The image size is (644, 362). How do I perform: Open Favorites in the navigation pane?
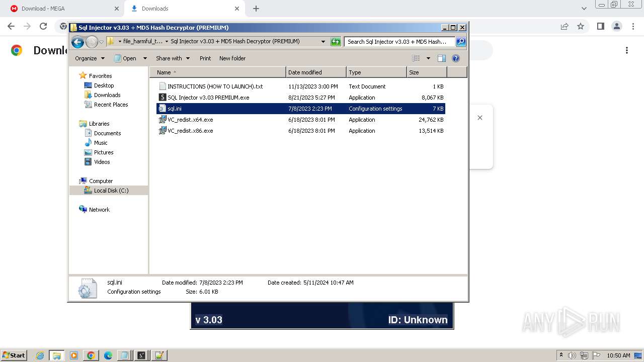[100, 76]
